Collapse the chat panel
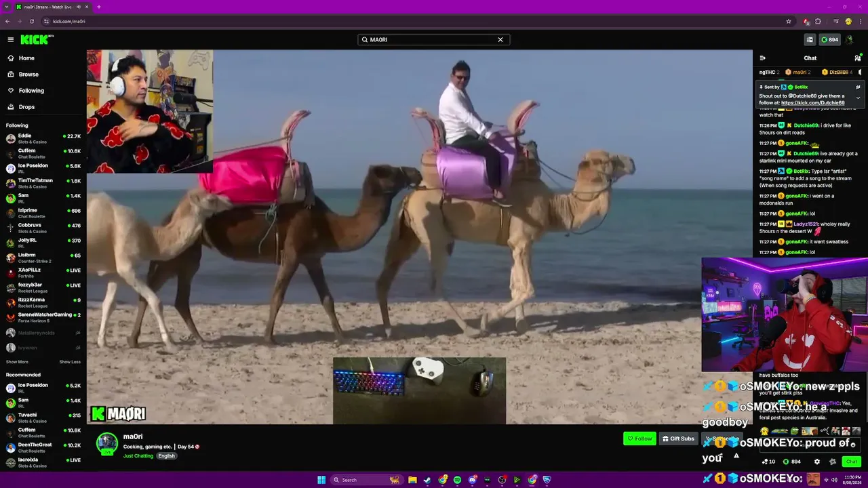This screenshot has height=488, width=868. point(762,58)
